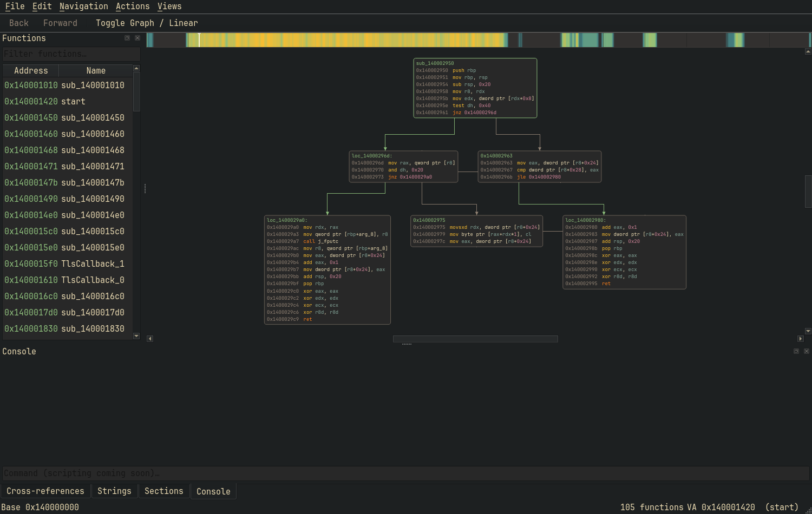Viewport: 812px width, 514px height.
Task: Select sub_140001010 in function list
Action: tap(68, 85)
